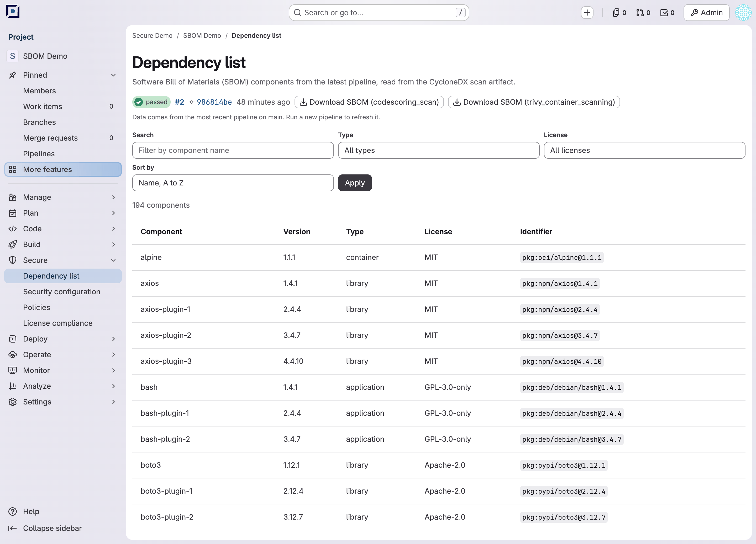Image resolution: width=756 pixels, height=544 pixels.
Task: Open the GitLab home logo
Action: [13, 12]
